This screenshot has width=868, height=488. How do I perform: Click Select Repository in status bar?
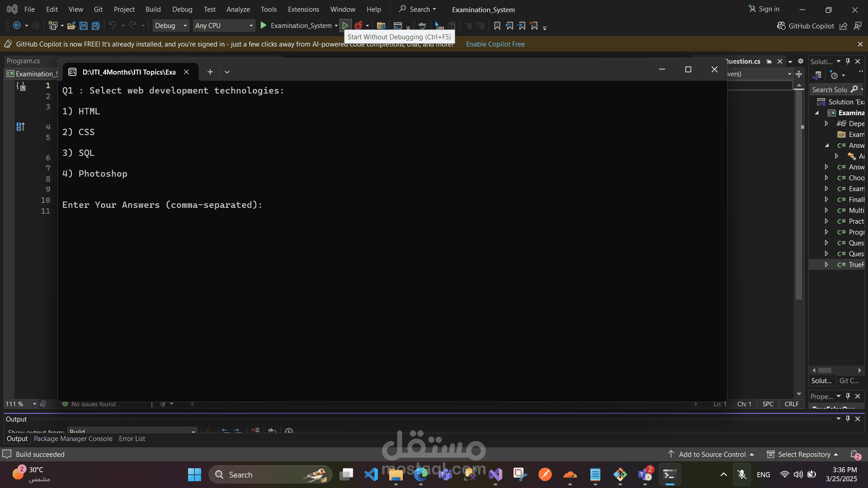click(803, 454)
